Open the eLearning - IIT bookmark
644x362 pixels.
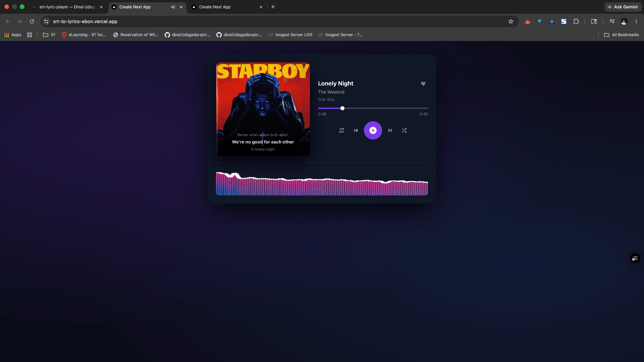[x=84, y=35]
